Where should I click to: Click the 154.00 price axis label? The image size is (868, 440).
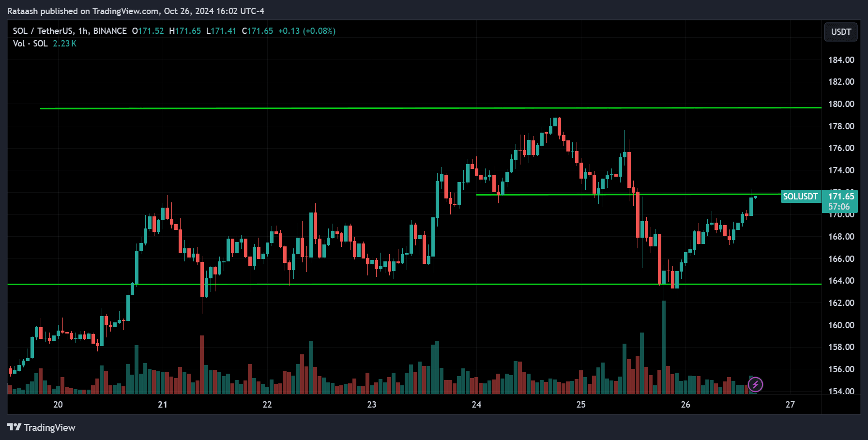841,391
